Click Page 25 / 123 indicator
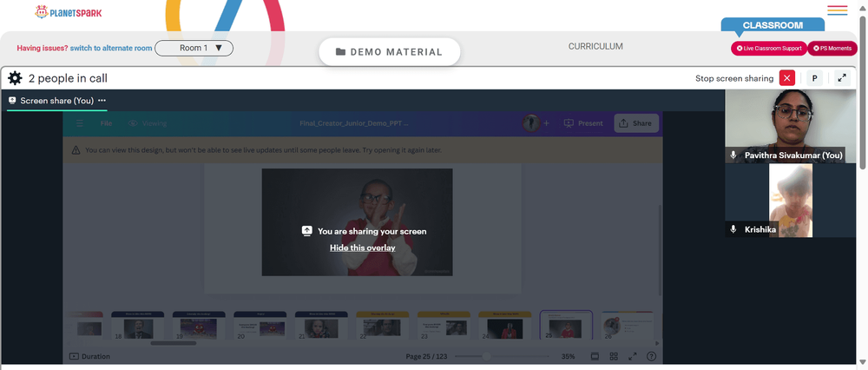868x370 pixels. click(426, 357)
